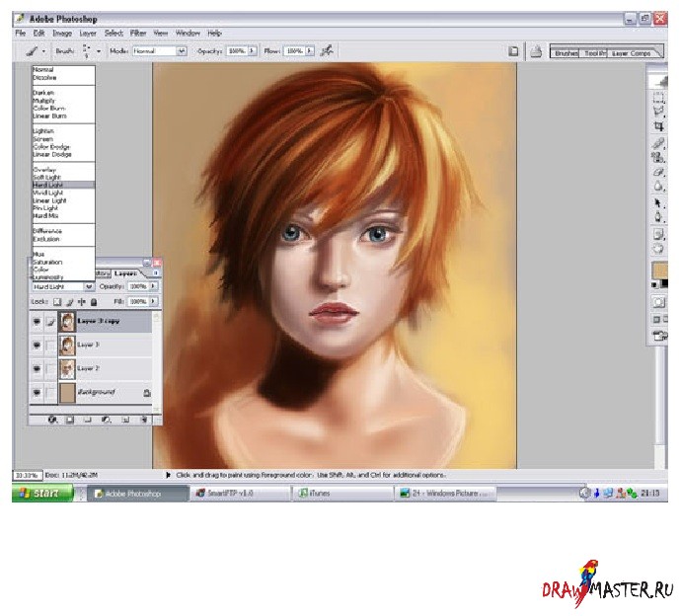This screenshot has width=681, height=616.
Task: Add a layer mask in Layers panel
Action: coord(69,420)
